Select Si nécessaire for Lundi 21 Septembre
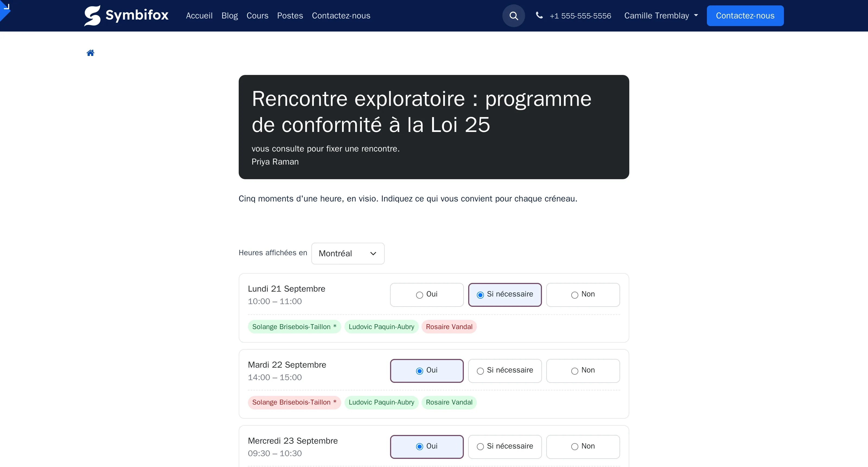 (x=505, y=295)
